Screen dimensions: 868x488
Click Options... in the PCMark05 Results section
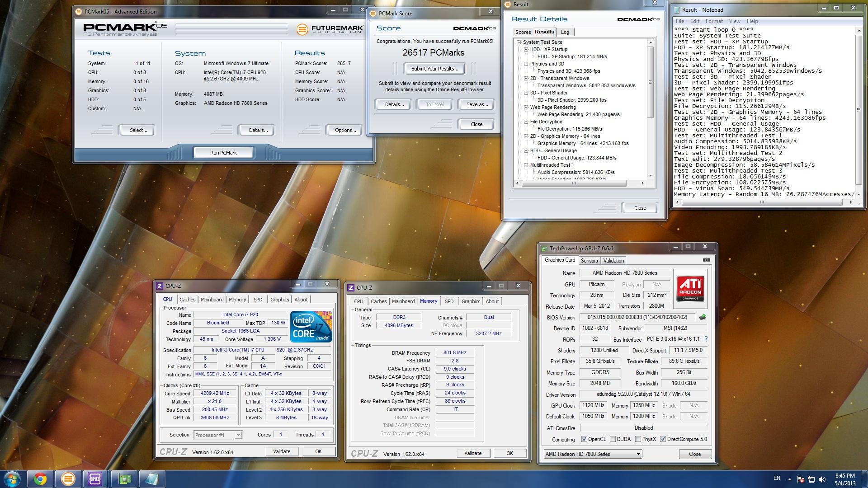click(x=345, y=130)
